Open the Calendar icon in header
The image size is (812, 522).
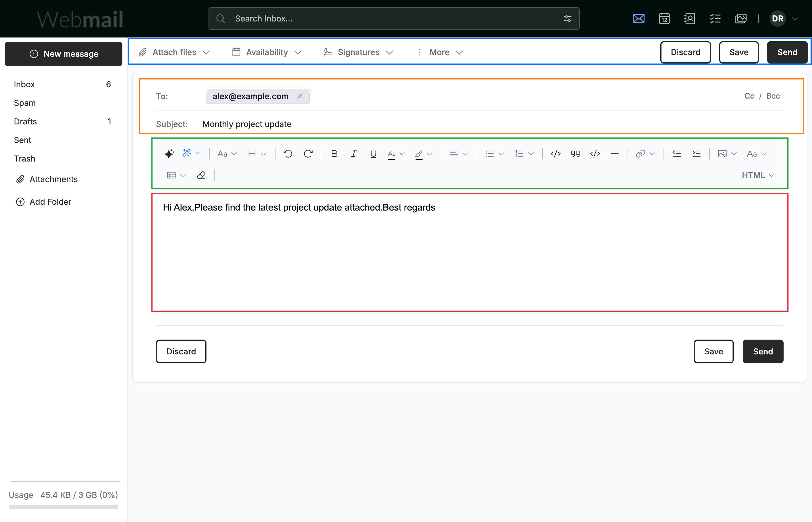(664, 19)
